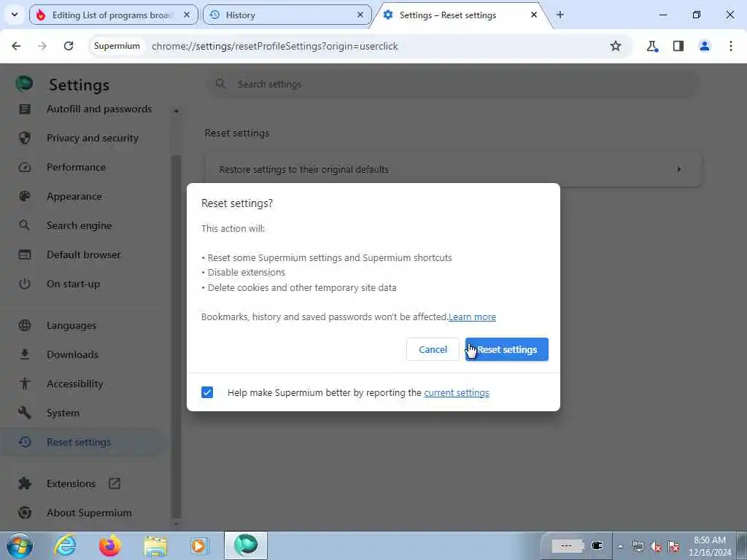Open the Learn more link
Image resolution: width=747 pixels, height=560 pixels.
coord(472,317)
